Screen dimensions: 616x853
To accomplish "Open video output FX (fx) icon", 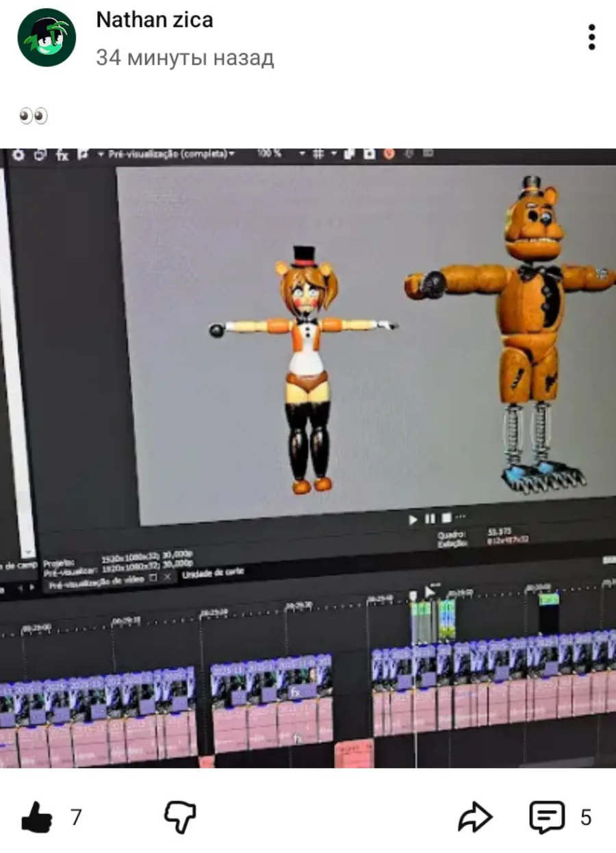I will (x=62, y=155).
